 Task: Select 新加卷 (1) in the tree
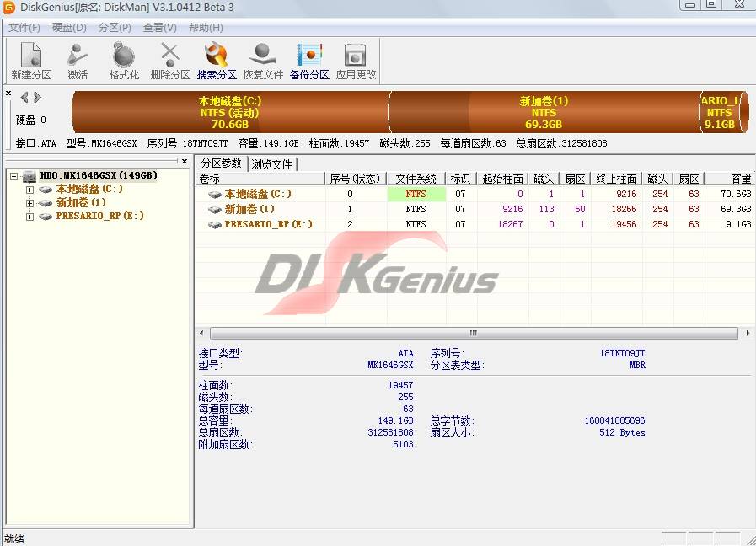[x=81, y=202]
